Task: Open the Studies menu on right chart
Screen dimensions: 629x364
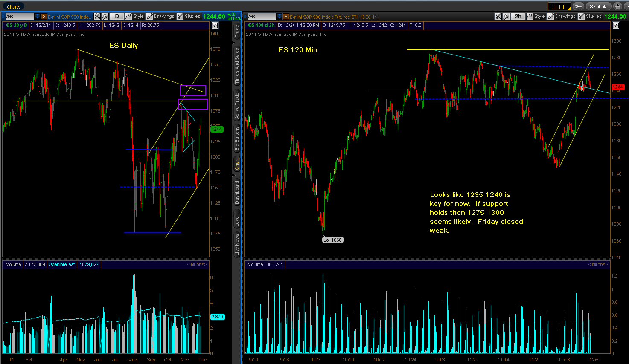Action: pyautogui.click(x=590, y=16)
